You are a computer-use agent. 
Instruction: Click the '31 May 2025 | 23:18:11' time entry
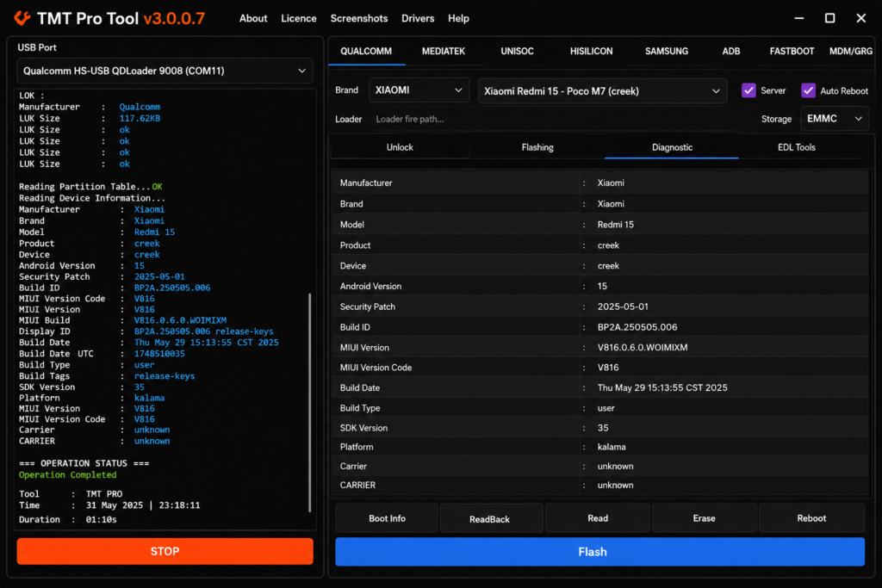pos(143,505)
